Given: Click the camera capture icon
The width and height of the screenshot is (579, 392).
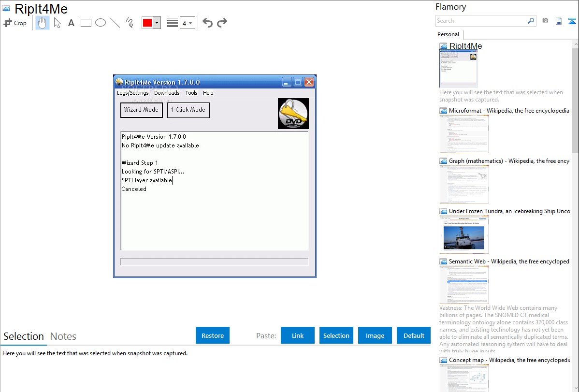Looking at the screenshot, I should (545, 21).
